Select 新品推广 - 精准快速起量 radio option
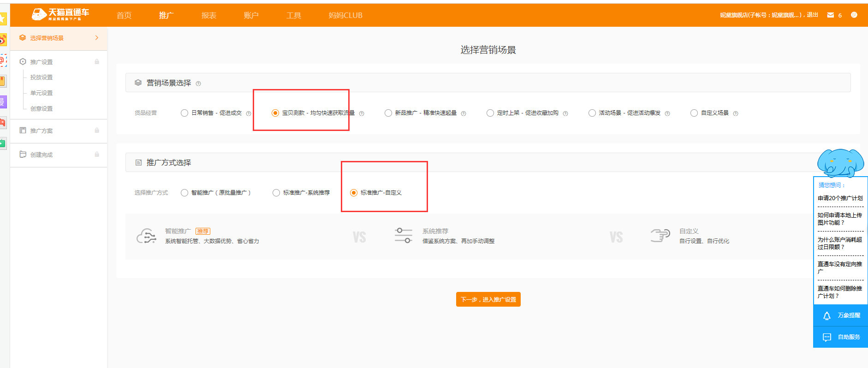Image resolution: width=868 pixels, height=368 pixels. point(388,113)
